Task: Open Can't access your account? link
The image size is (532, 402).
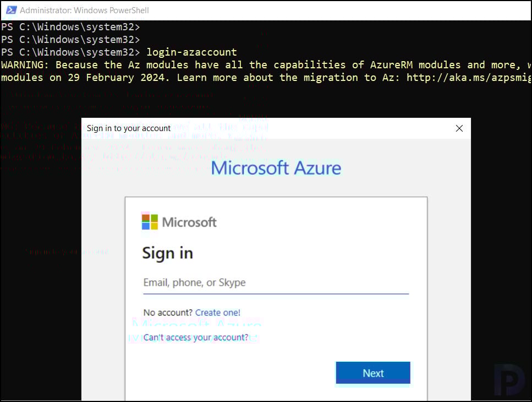Action: (196, 337)
